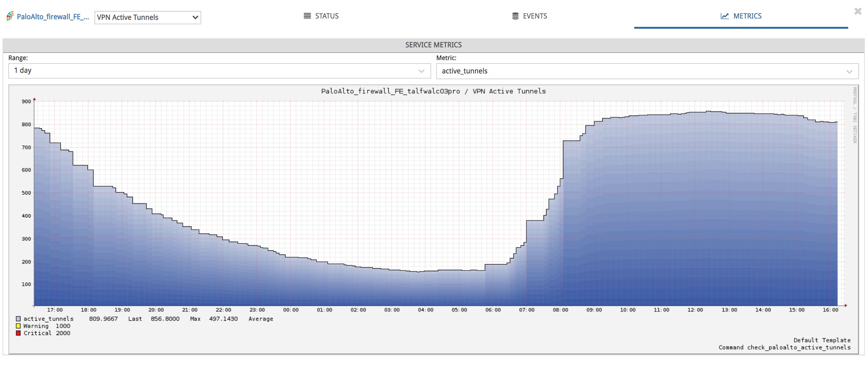This screenshot has height=366, width=868.
Task: Click the 00:00 midnight axis label
Action: (x=291, y=310)
